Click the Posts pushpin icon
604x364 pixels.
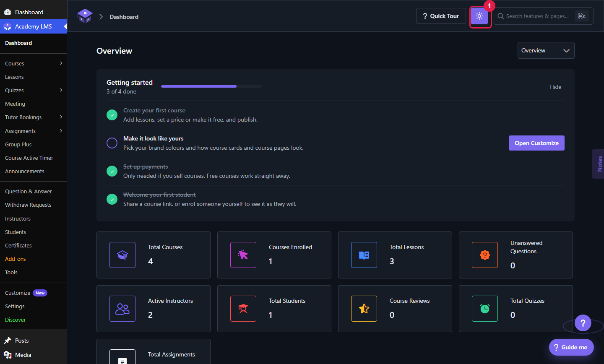click(x=8, y=341)
